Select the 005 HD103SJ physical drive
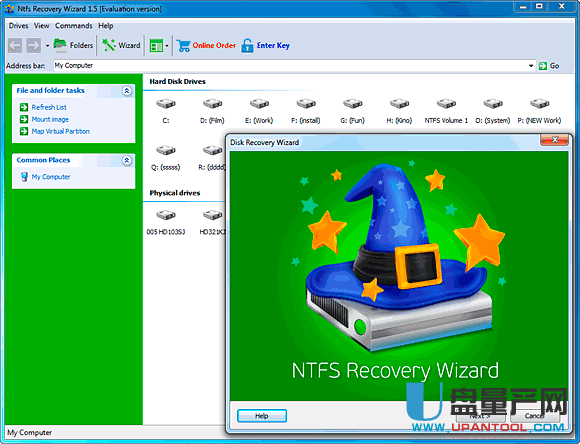Screen dimensions: 580x444 (x=166, y=222)
